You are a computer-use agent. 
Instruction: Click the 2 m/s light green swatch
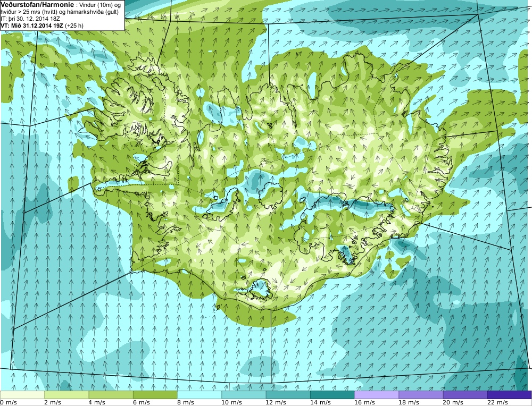[x=66, y=394]
